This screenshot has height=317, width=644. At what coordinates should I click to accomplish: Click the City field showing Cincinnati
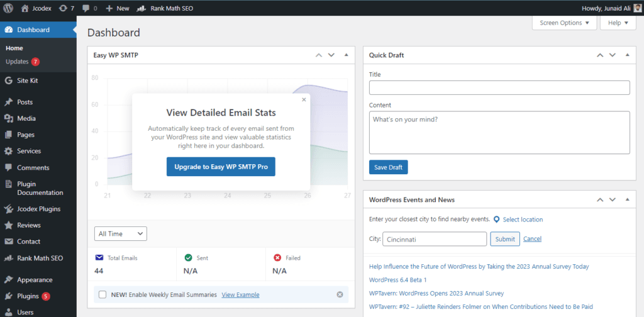coord(435,239)
